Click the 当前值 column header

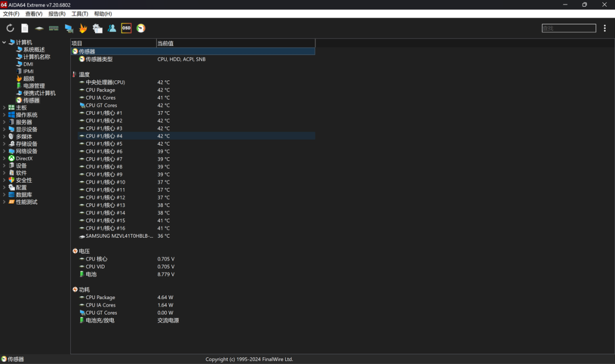(235, 43)
